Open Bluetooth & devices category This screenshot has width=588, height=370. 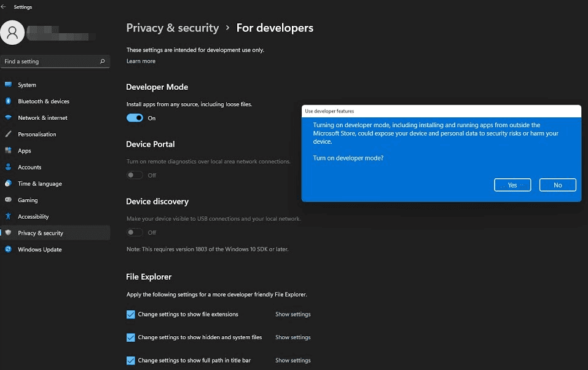coord(55,101)
